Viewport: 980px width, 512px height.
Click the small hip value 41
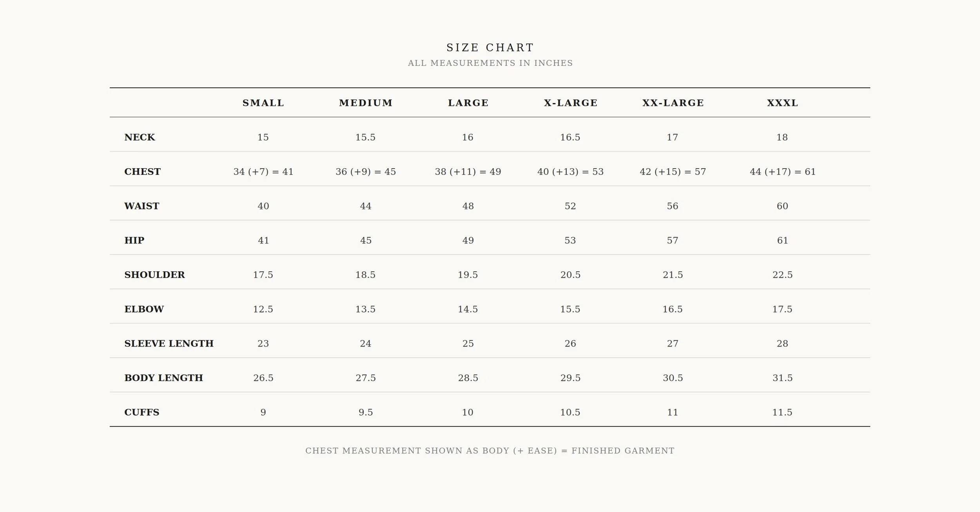coord(263,240)
